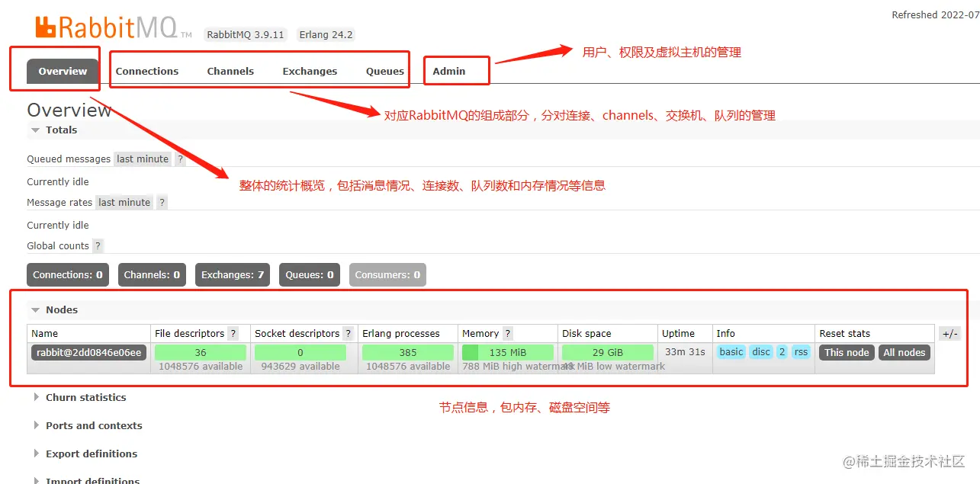Click the RabbitMQ 3.9.11 version label
Viewport: 980px width, 484px height.
[x=246, y=34]
